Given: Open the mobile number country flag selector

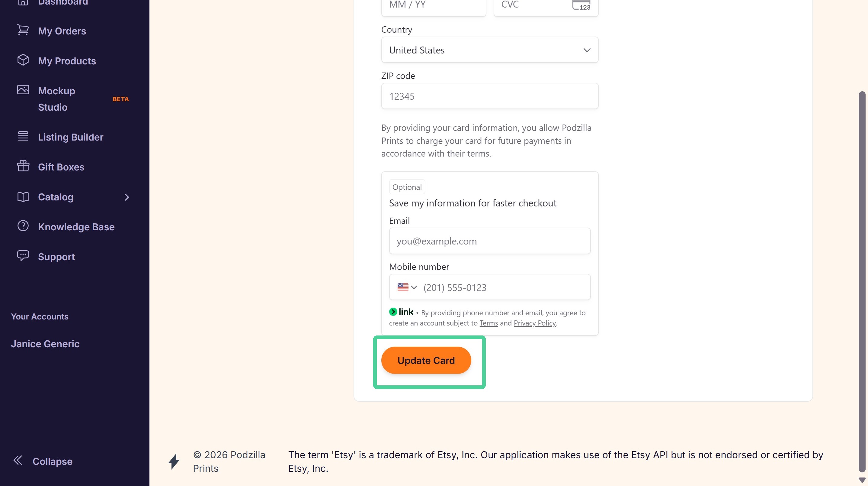Looking at the screenshot, I should click(x=407, y=287).
